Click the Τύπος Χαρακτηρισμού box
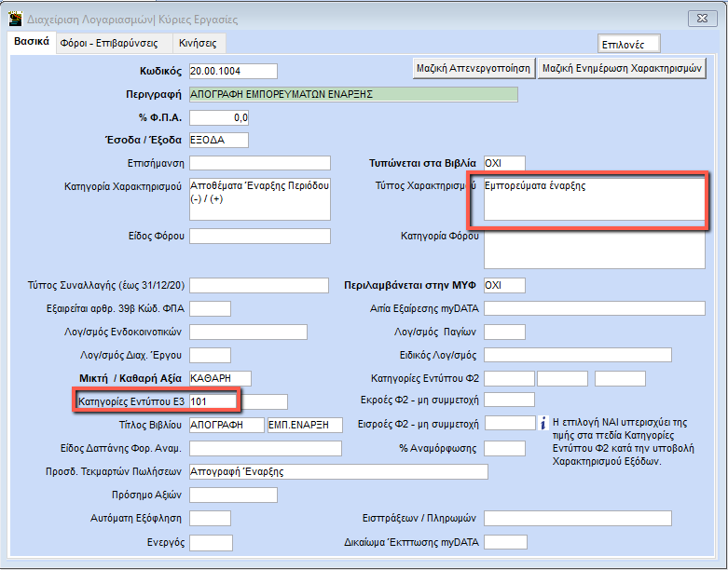Viewport: 728px width, 570px height. [595, 199]
